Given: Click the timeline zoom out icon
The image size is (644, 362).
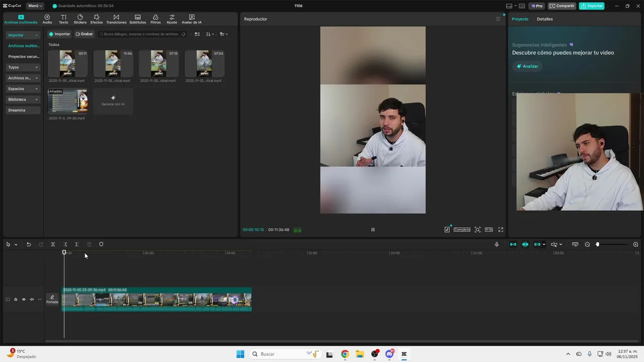Looking at the screenshot, I should tap(587, 244).
